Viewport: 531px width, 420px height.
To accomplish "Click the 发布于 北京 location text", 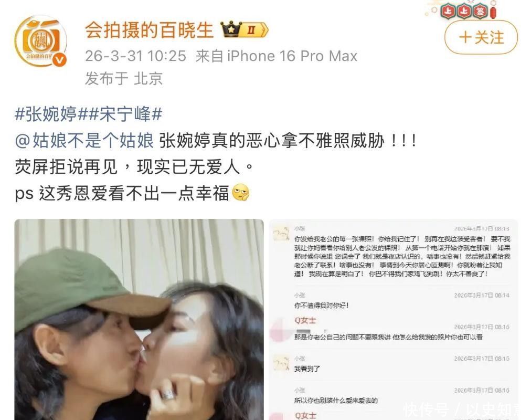I will coord(124,79).
